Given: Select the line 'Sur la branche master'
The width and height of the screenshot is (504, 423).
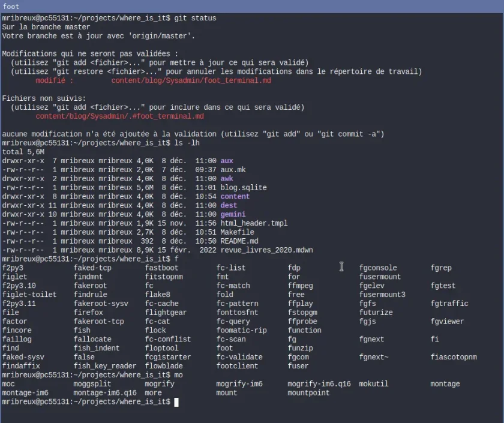Looking at the screenshot, I should pyautogui.click(x=46, y=27).
